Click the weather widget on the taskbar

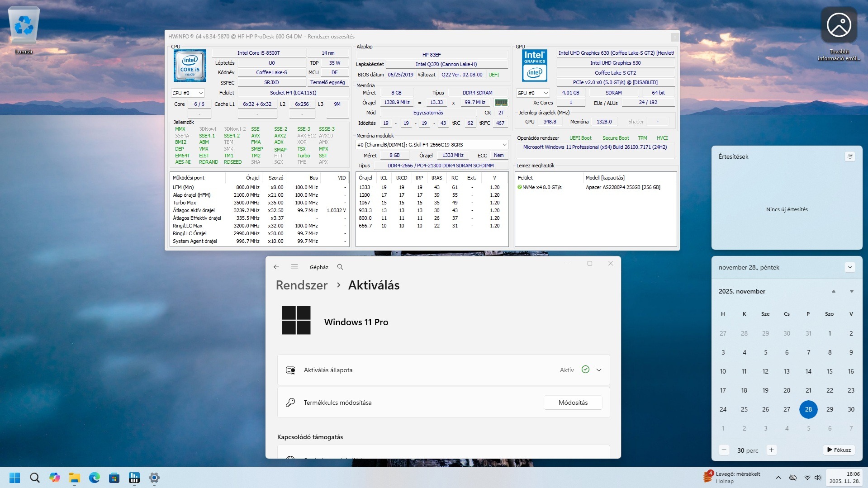(732, 478)
